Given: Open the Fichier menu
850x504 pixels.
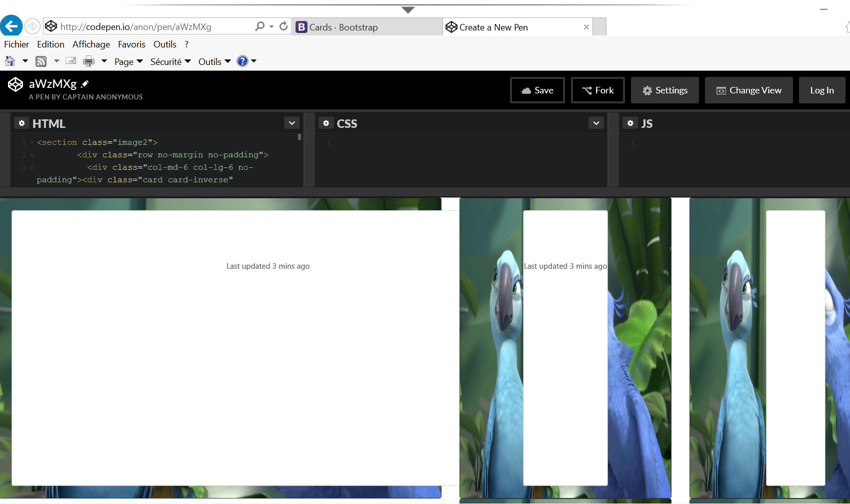Looking at the screenshot, I should [x=16, y=44].
